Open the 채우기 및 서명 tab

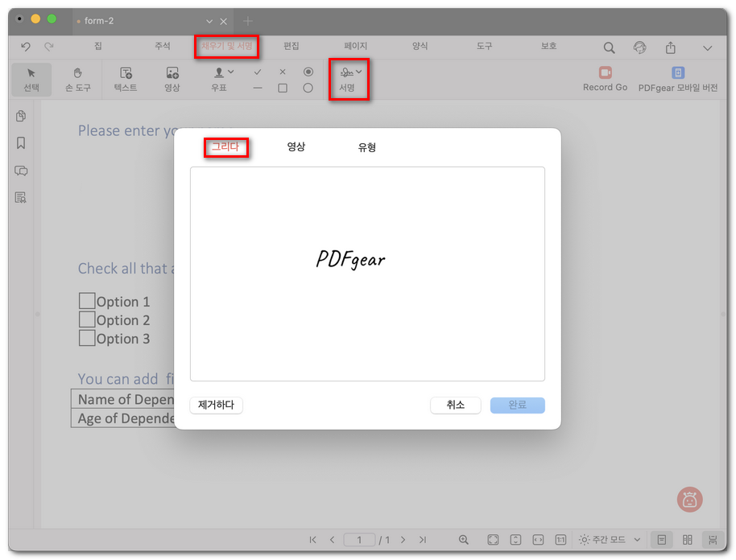(x=227, y=46)
